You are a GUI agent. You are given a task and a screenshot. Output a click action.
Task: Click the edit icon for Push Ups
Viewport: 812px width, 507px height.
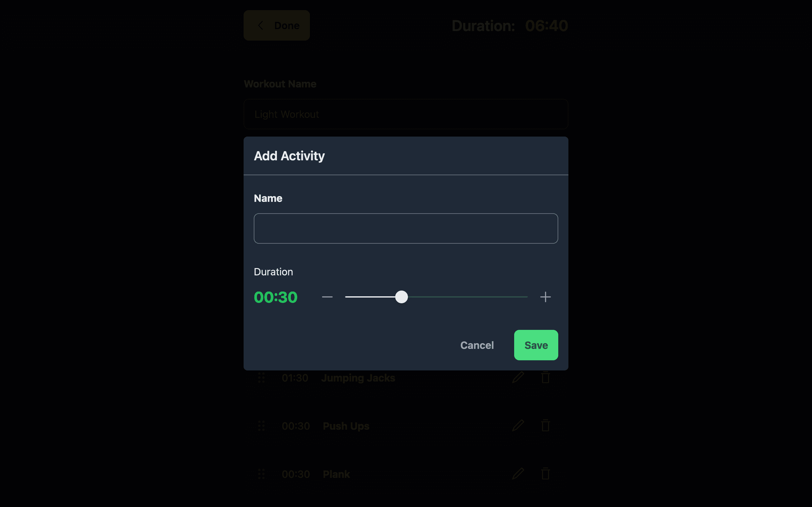pyautogui.click(x=517, y=426)
